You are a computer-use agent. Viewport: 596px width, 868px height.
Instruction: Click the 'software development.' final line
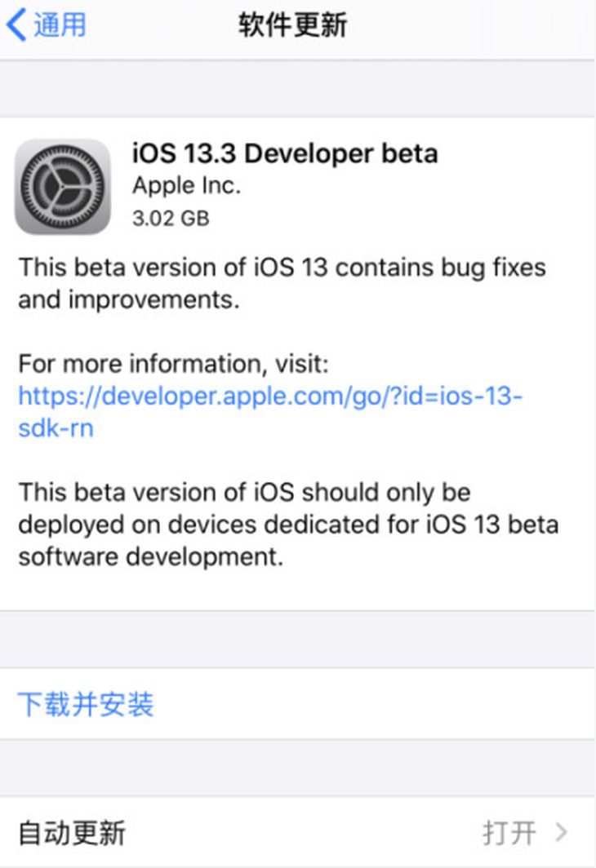(x=151, y=557)
